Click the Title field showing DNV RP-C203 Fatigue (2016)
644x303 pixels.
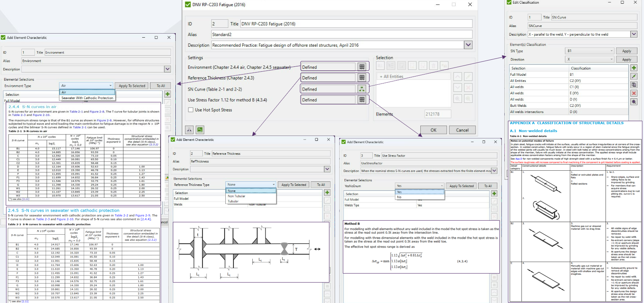[x=356, y=24]
